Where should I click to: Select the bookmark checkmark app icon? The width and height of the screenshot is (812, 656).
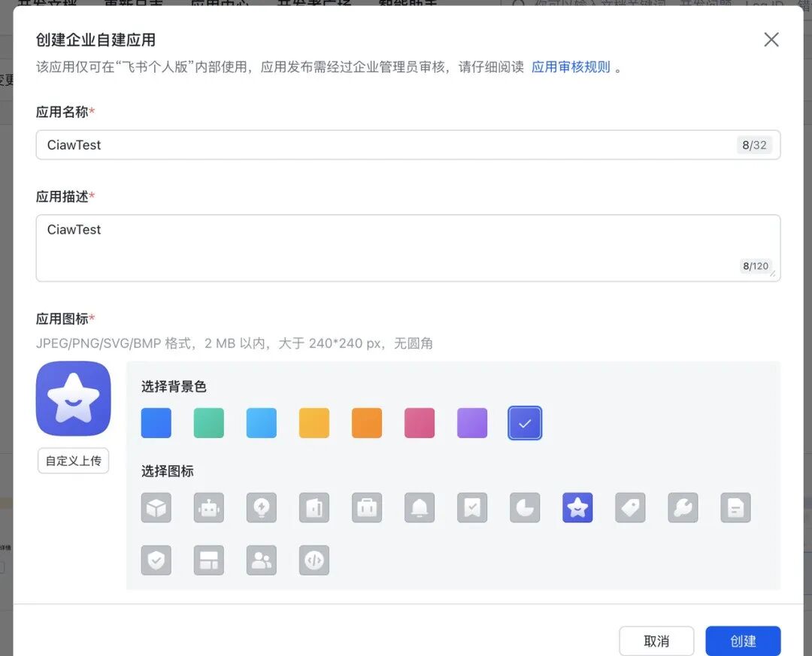tap(472, 507)
